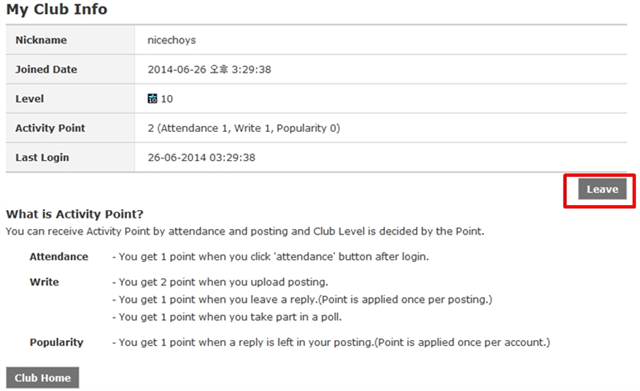Click the Joined Date timestamp value
640x391 pixels.
(x=209, y=69)
